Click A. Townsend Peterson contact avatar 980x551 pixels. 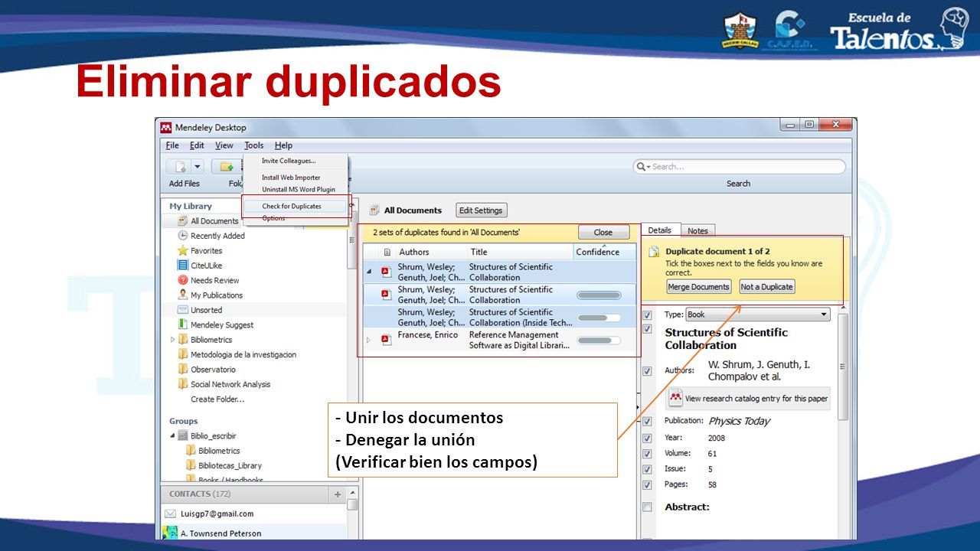(170, 533)
